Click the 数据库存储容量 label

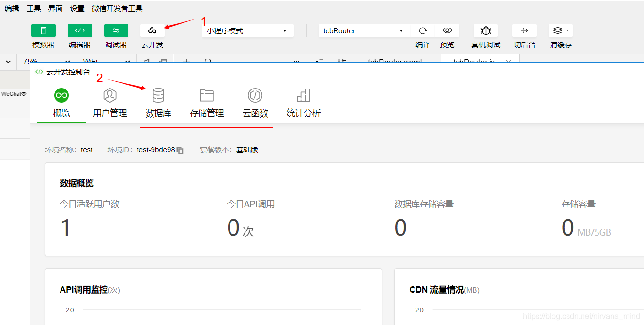[x=424, y=204]
